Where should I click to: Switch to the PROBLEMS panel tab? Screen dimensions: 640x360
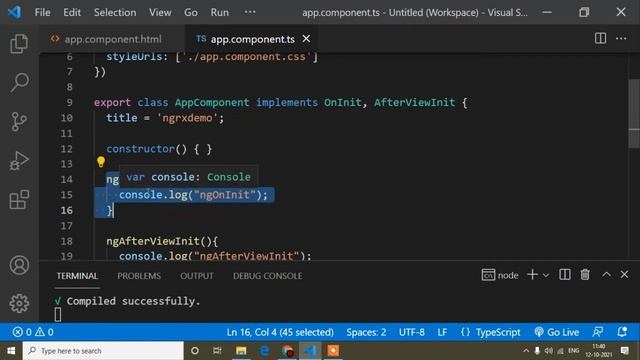tap(139, 276)
